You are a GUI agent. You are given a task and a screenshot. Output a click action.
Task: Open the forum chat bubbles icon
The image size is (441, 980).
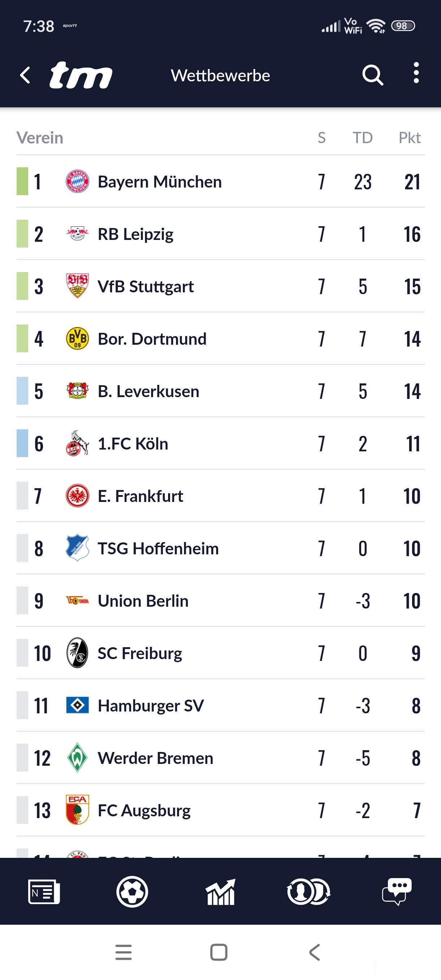(x=397, y=891)
